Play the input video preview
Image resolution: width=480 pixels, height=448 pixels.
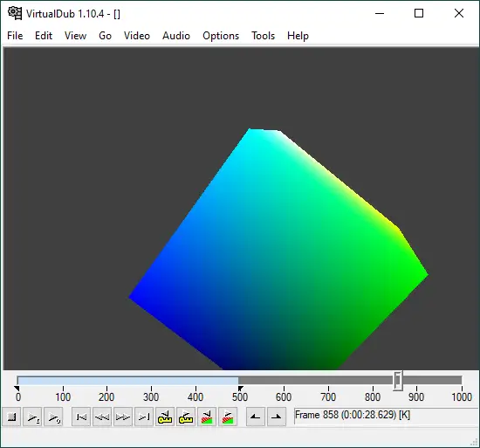pos(32,417)
